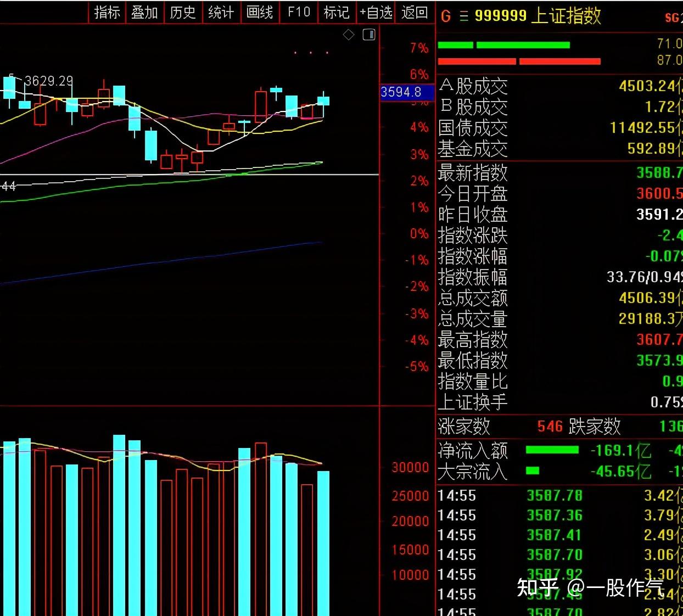This screenshot has height=616, width=683.
Task: Open the 指标 indicators menu
Action: [107, 12]
